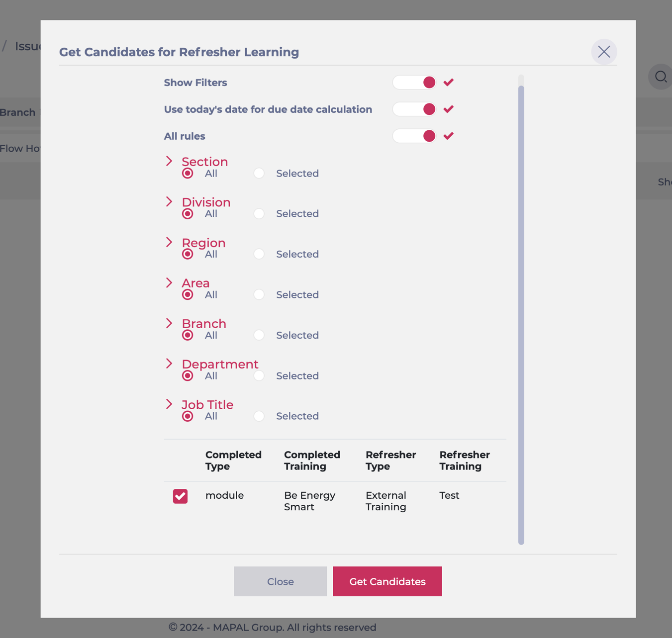Viewport: 672px width, 638px height.
Task: Toggle the Show Filters switch
Action: tap(414, 83)
